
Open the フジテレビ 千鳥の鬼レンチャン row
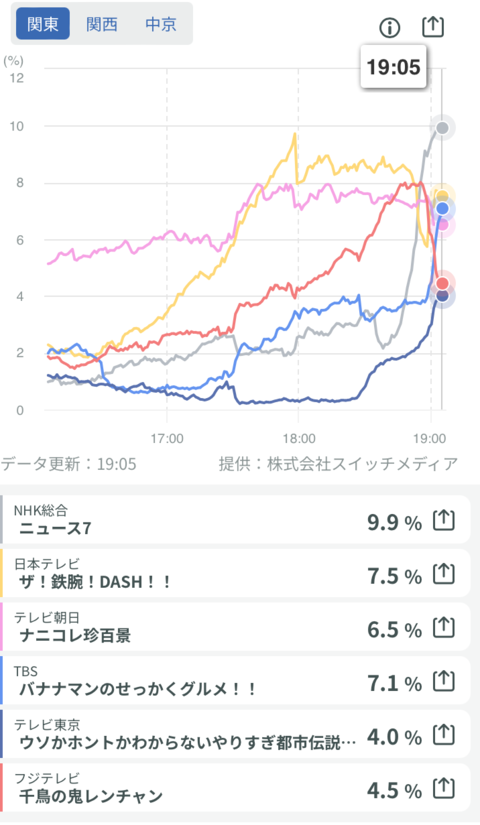click(x=235, y=788)
